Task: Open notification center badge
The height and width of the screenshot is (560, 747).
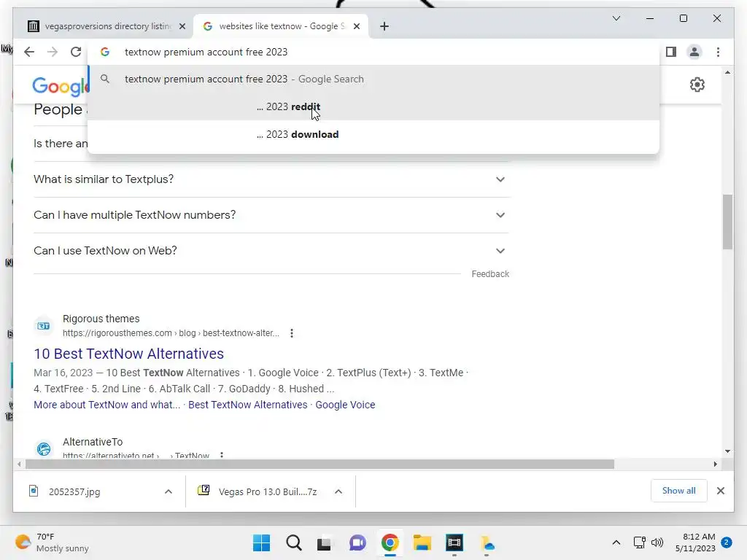Action: (727, 542)
